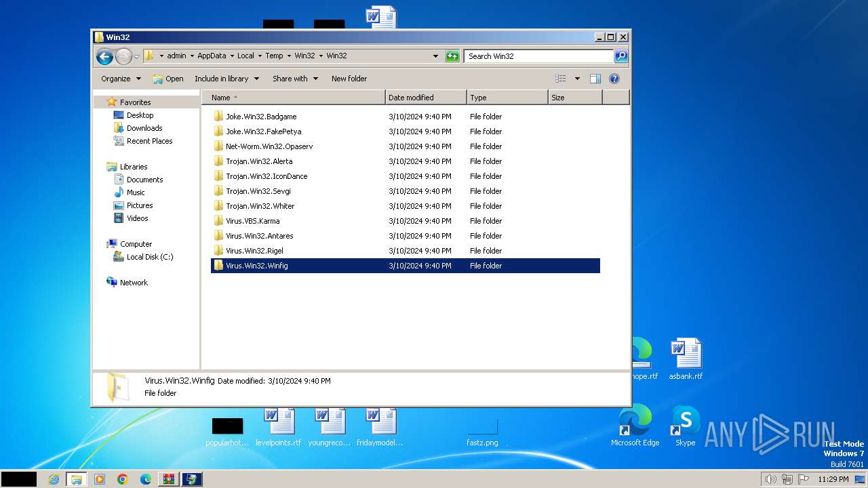868x488 pixels.
Task: Click the Help question mark icon
Action: click(614, 79)
